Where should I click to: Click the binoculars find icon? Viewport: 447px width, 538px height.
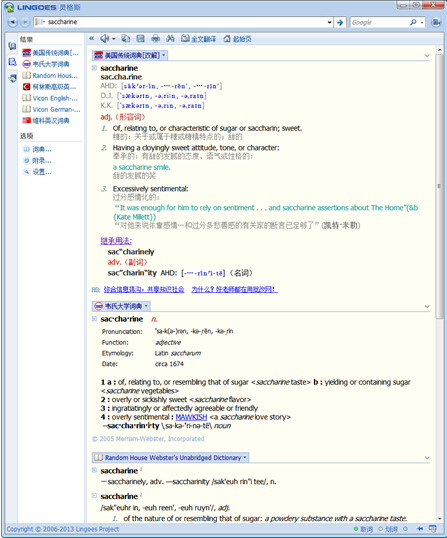coord(170,39)
